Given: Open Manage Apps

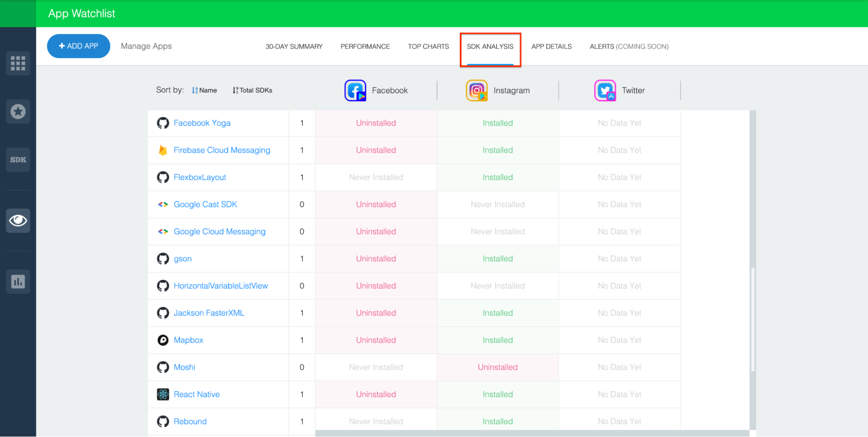Looking at the screenshot, I should tap(146, 46).
